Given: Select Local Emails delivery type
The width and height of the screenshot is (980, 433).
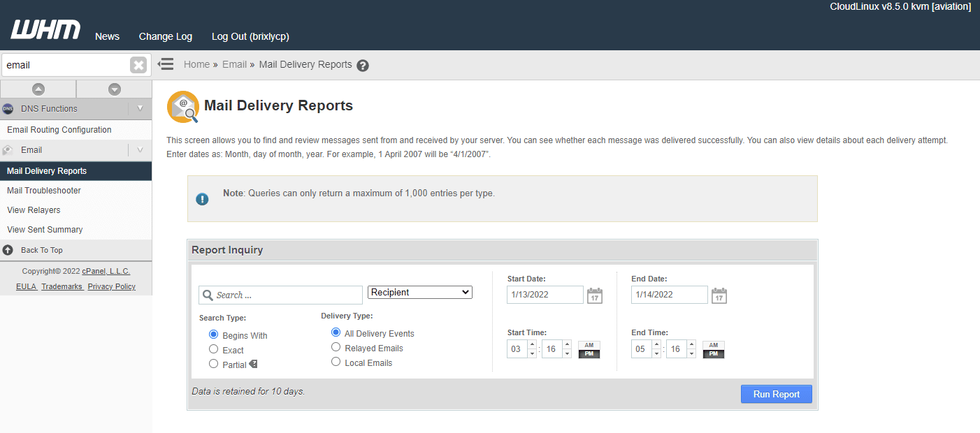Looking at the screenshot, I should [x=336, y=362].
